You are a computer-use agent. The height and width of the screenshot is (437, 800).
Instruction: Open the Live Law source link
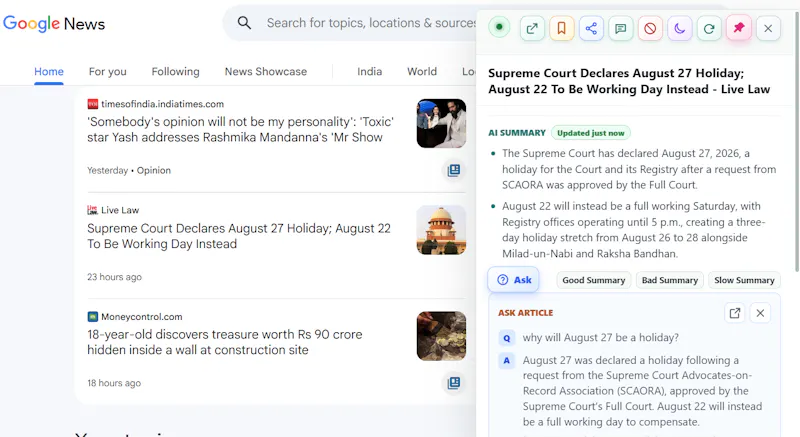point(120,210)
